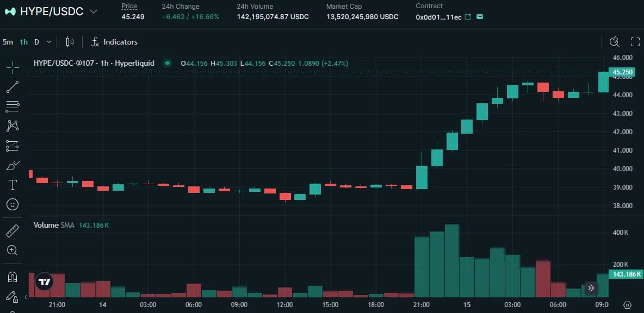Click contract address 0x0d01...11ec
Viewport: 644px width, 313px height.
point(438,17)
